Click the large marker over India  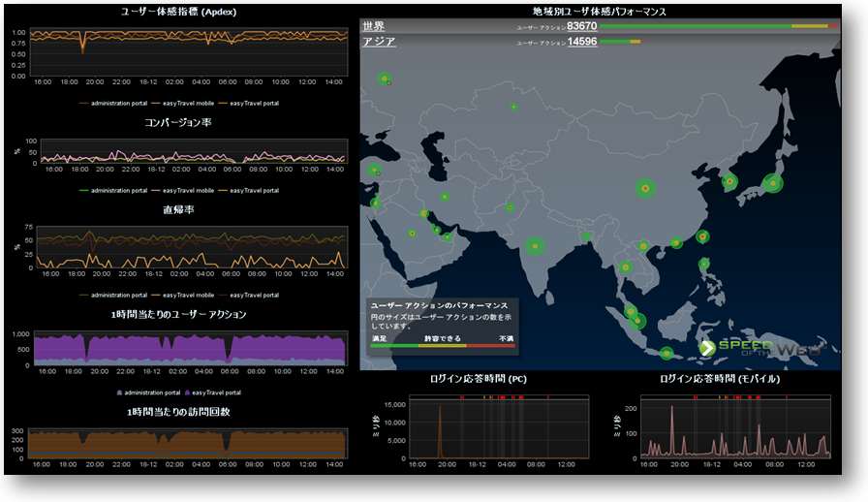(535, 246)
